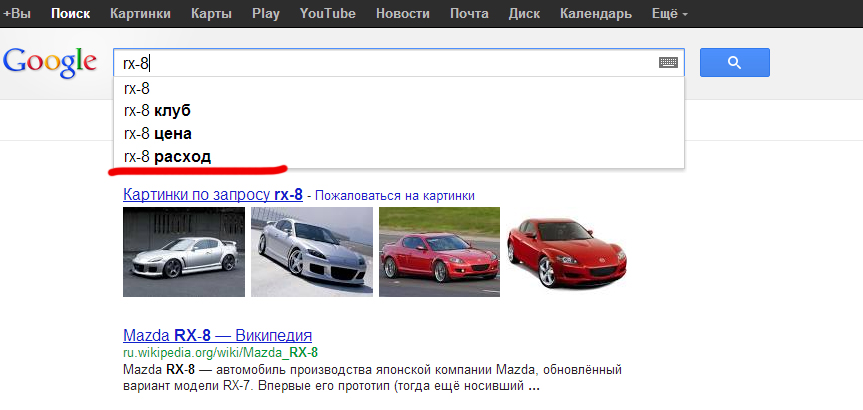
Task: Open the Mazda RX-8 Wikipedia result
Action: tap(217, 335)
